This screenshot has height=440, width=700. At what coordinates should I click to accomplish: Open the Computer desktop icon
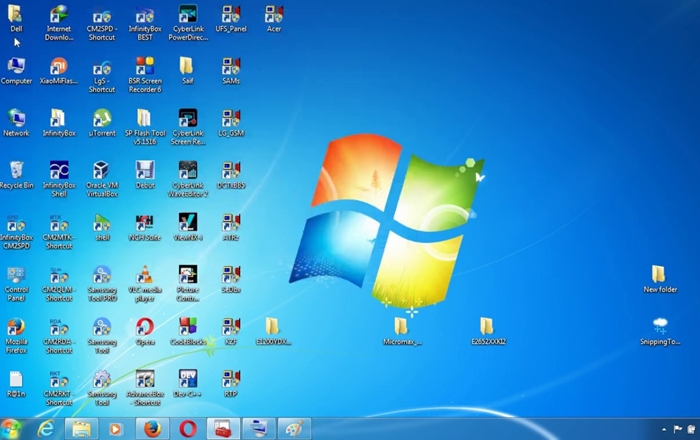[16, 71]
